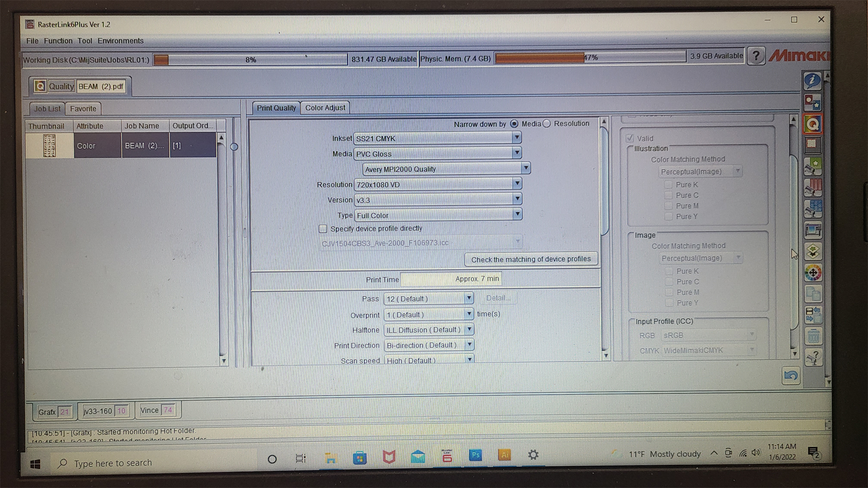The width and height of the screenshot is (868, 488).
Task: Select the Vince printer button
Action: pyautogui.click(x=157, y=410)
